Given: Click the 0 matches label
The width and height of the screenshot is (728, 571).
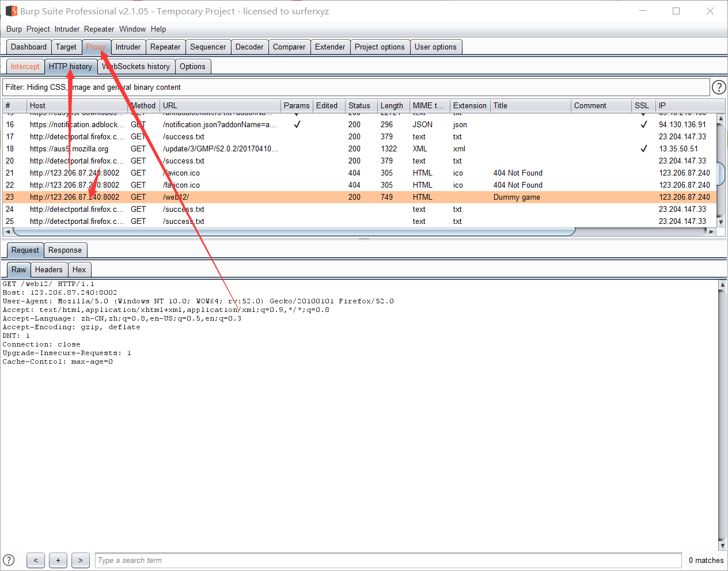Looking at the screenshot, I should click(x=706, y=560).
